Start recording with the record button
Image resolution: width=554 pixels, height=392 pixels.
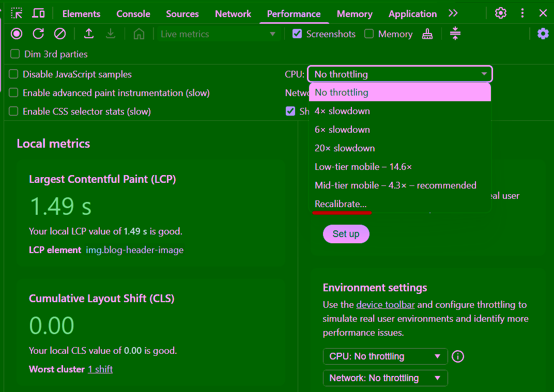[x=17, y=34]
